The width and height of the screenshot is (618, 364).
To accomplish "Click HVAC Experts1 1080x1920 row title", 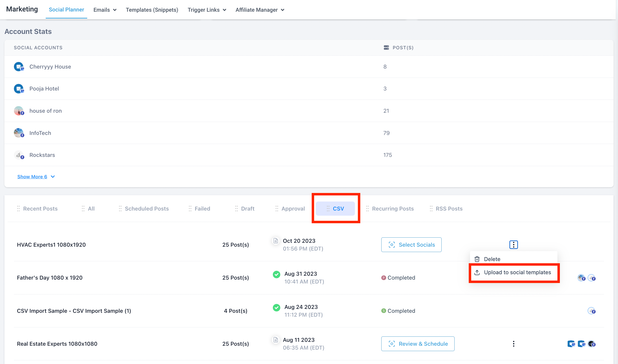I will [x=51, y=245].
